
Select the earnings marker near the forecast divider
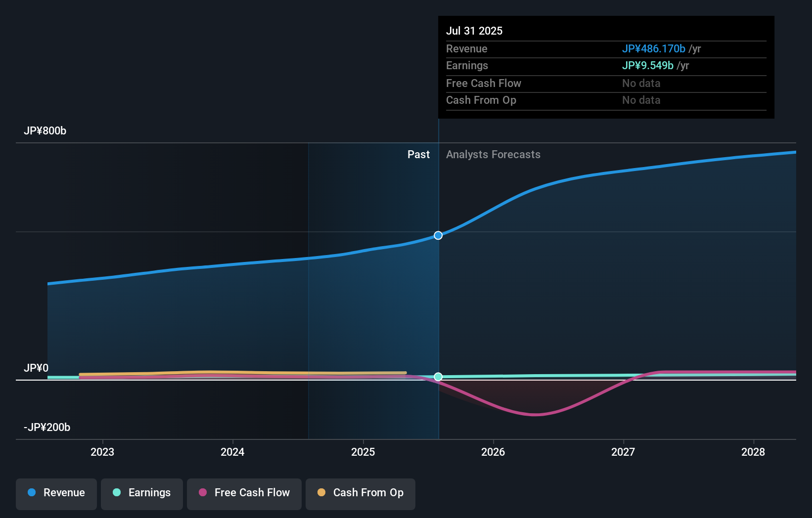[x=438, y=376]
